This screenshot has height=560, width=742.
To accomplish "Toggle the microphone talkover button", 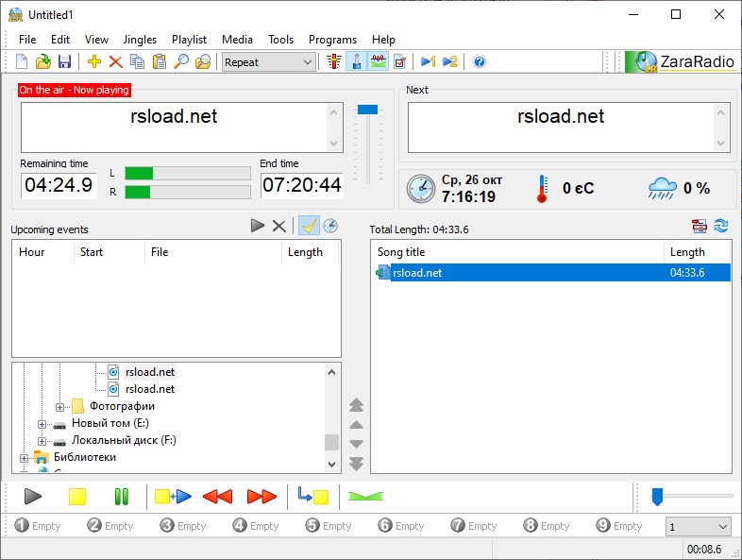I will click(356, 61).
